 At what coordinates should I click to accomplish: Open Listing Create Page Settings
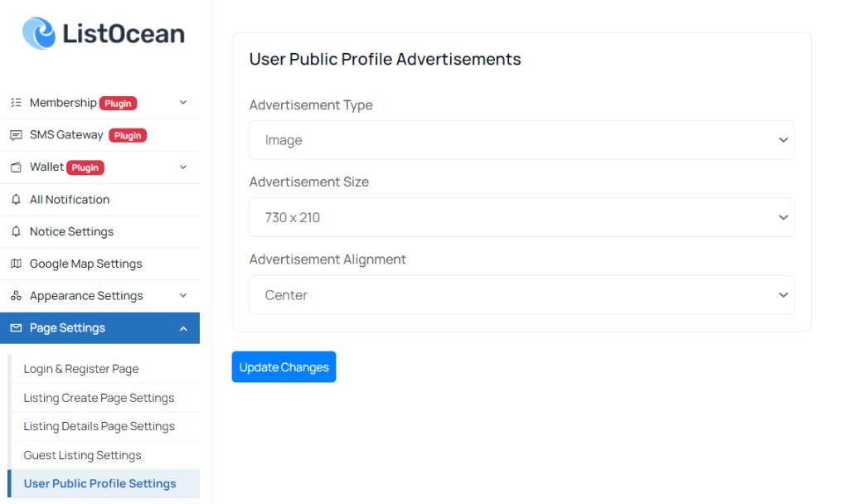(x=105, y=398)
